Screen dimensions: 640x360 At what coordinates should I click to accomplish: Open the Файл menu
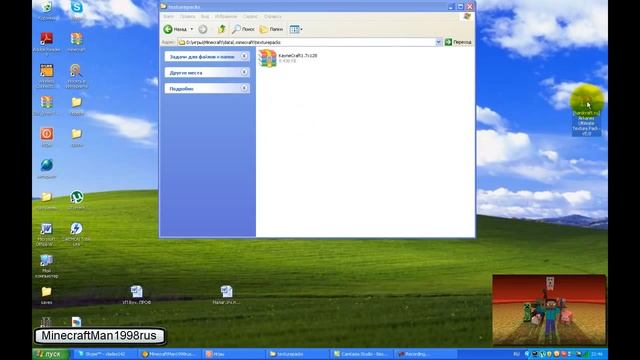168,17
